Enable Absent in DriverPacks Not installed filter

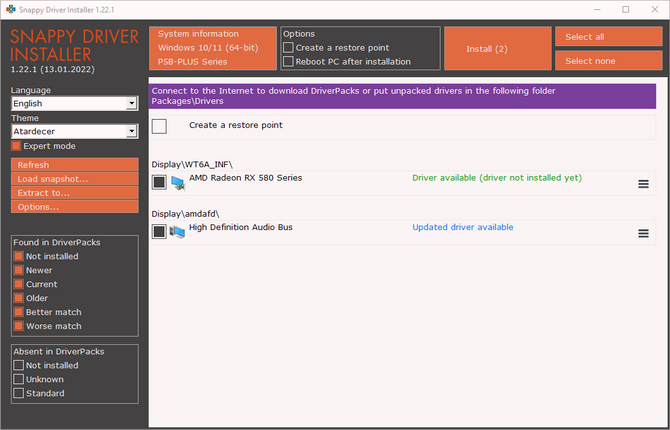[18, 365]
